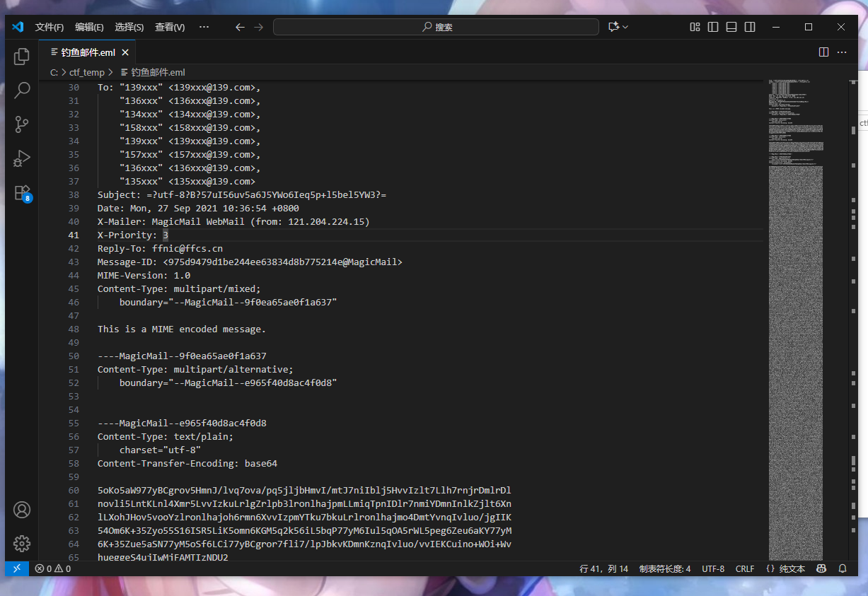Open the Explorer view in activity bar

[x=22, y=57]
